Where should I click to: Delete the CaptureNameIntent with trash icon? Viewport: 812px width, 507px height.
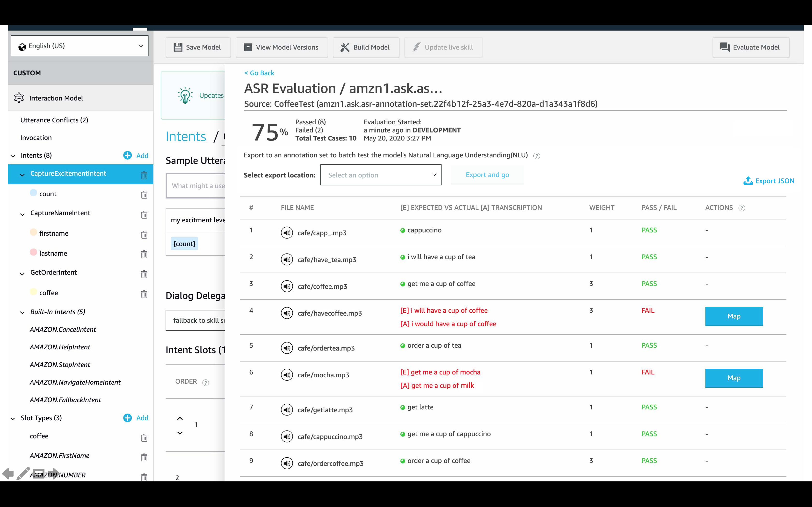(144, 215)
